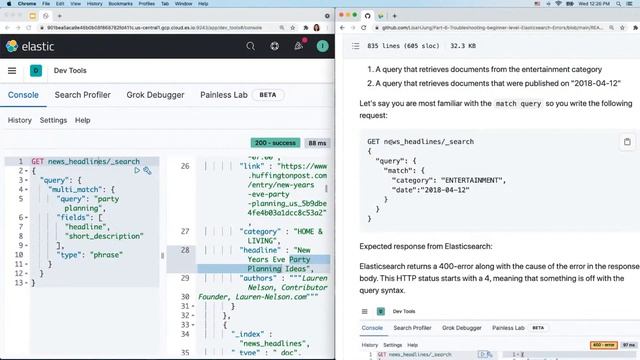The height and width of the screenshot is (360, 640).
Task: Click the 88 ms response time badge
Action: click(x=317, y=143)
